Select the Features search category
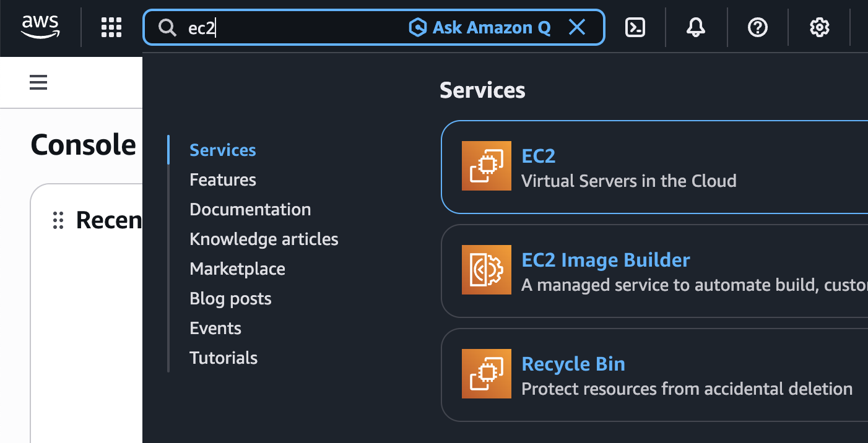 [223, 180]
